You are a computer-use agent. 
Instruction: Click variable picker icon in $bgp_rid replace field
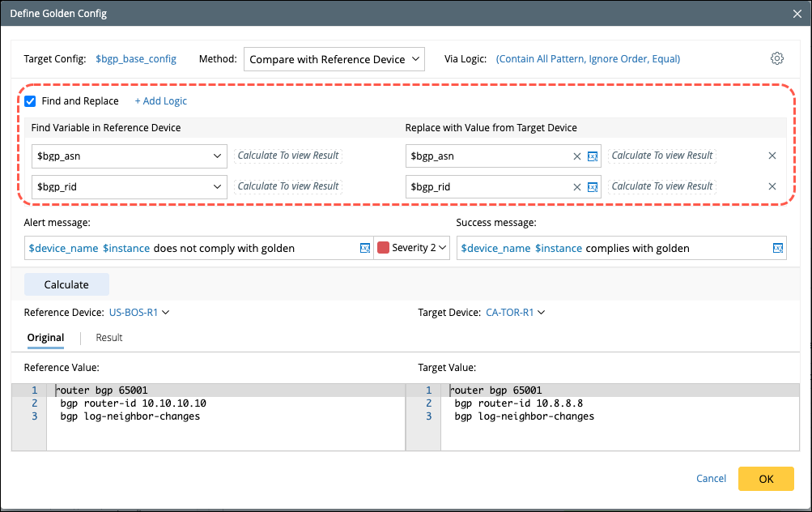593,186
